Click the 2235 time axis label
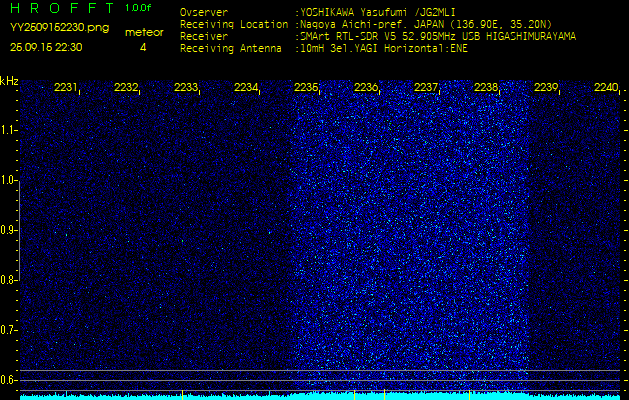Image resolution: width=629 pixels, height=400 pixels. tap(306, 87)
